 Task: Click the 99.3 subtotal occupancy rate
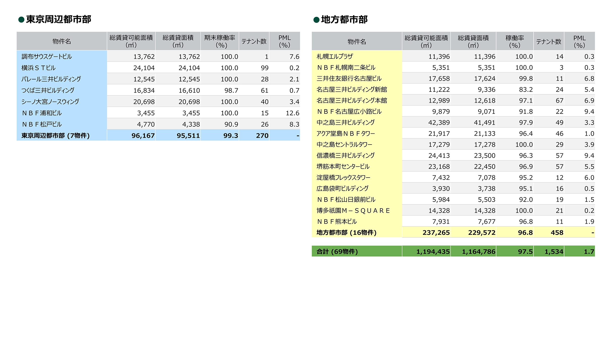click(x=231, y=136)
